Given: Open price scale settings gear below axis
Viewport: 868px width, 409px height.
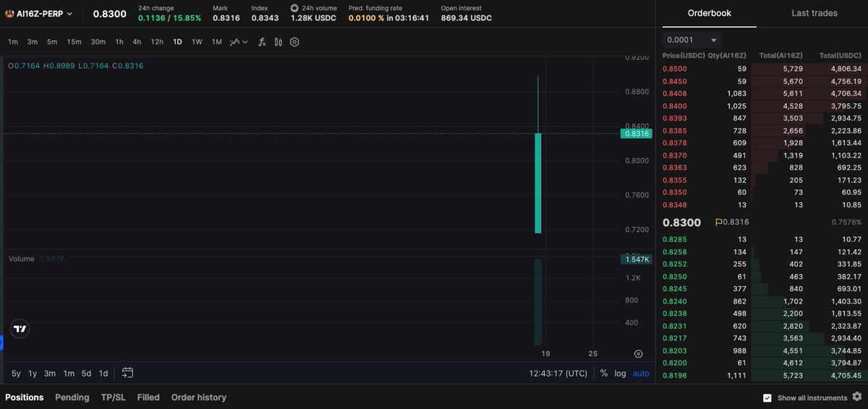Looking at the screenshot, I should (638, 353).
